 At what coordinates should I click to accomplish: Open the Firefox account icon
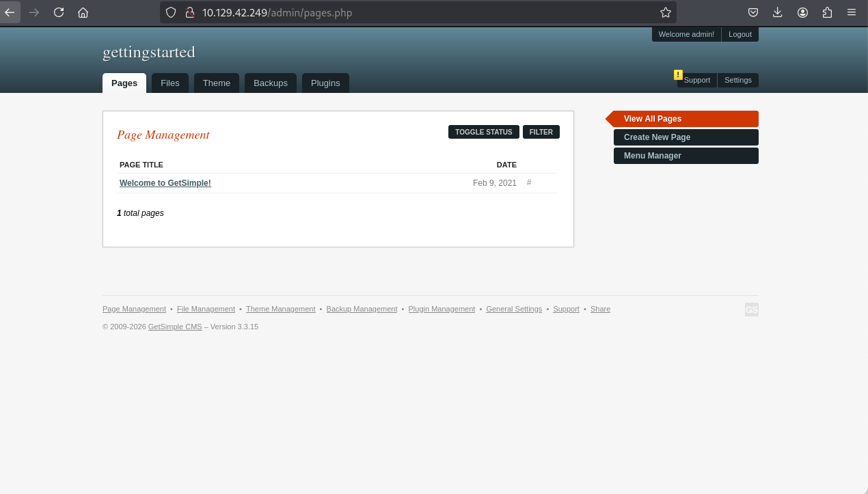803,12
